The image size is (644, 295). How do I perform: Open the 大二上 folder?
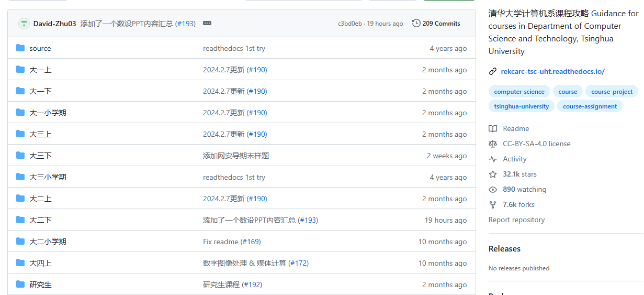40,199
